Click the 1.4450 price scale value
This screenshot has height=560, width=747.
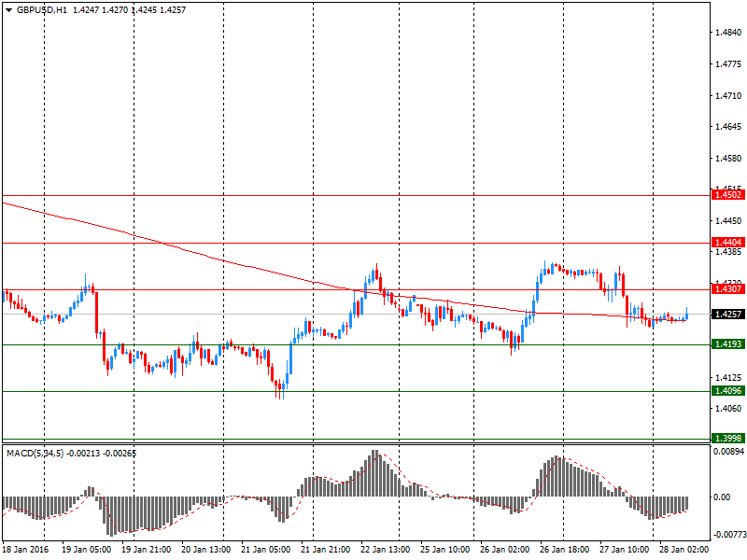click(x=728, y=221)
